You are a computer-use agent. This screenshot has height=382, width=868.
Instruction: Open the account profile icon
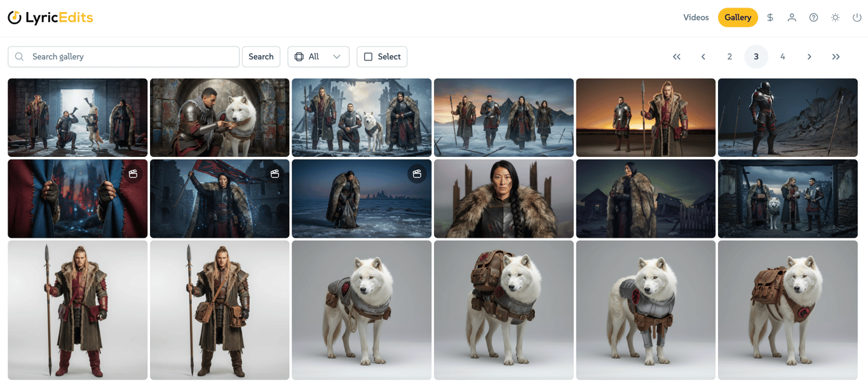coord(792,17)
